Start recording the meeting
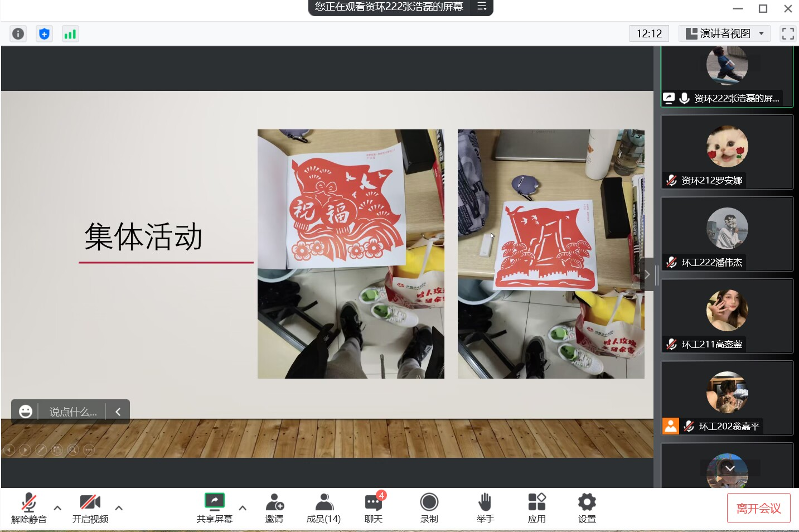 [x=429, y=507]
